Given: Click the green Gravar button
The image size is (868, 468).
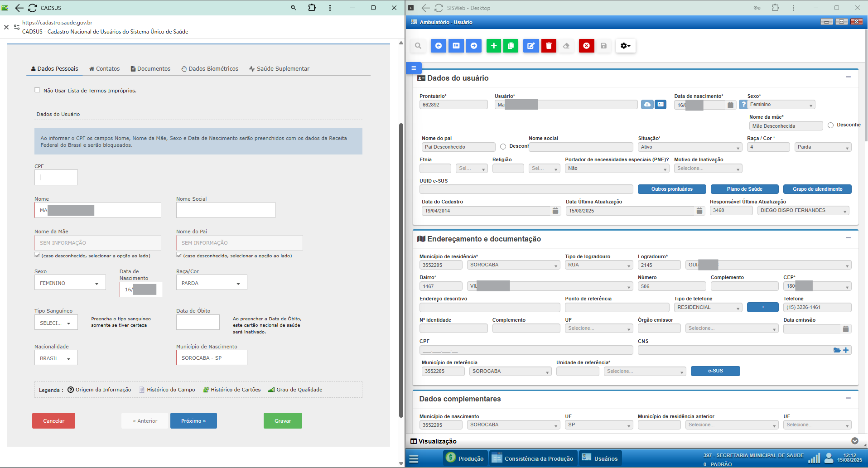Looking at the screenshot, I should click(x=283, y=421).
